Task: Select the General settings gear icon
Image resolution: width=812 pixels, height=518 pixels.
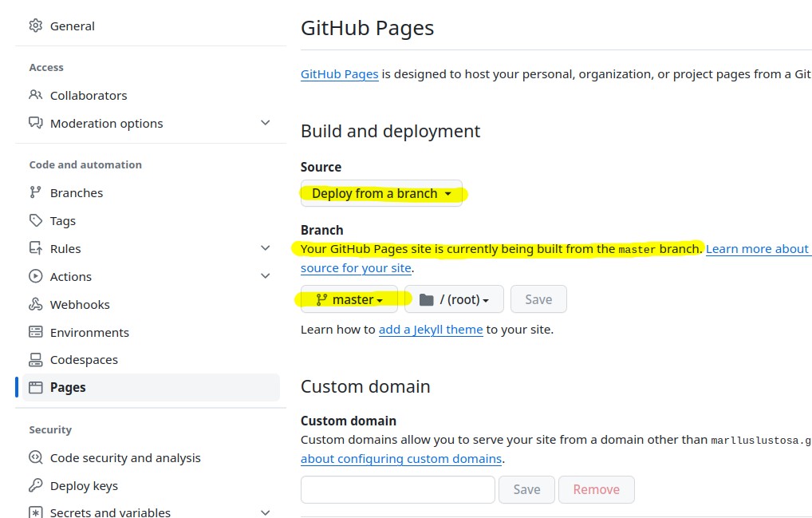Action: point(36,26)
